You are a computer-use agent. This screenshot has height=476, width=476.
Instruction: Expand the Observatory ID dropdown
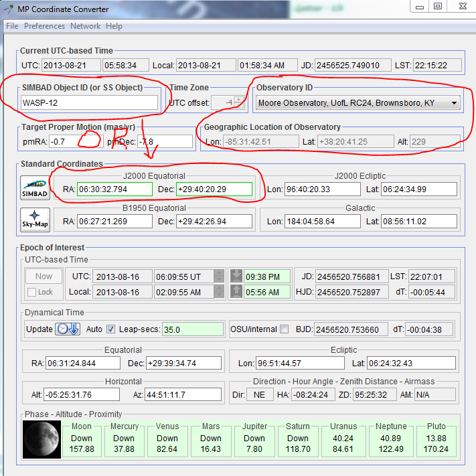click(x=455, y=102)
